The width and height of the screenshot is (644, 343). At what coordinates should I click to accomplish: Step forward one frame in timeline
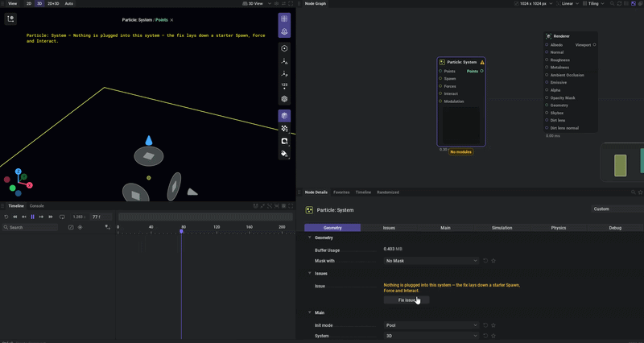(41, 217)
